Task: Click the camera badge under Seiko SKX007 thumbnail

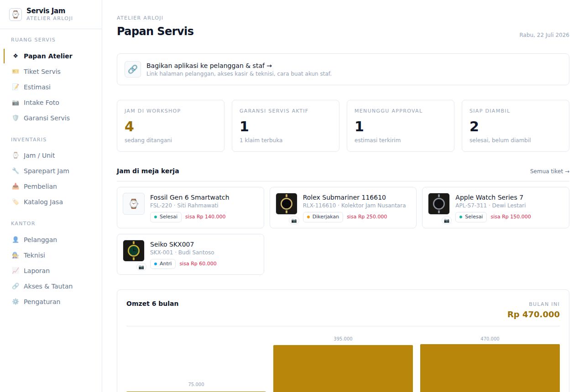Action: tap(141, 267)
